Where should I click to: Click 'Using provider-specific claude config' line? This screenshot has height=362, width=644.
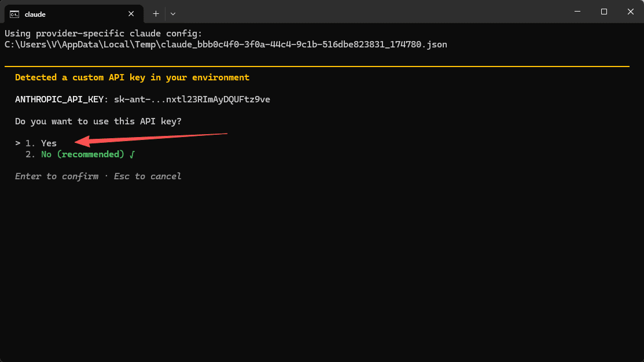pyautogui.click(x=103, y=33)
